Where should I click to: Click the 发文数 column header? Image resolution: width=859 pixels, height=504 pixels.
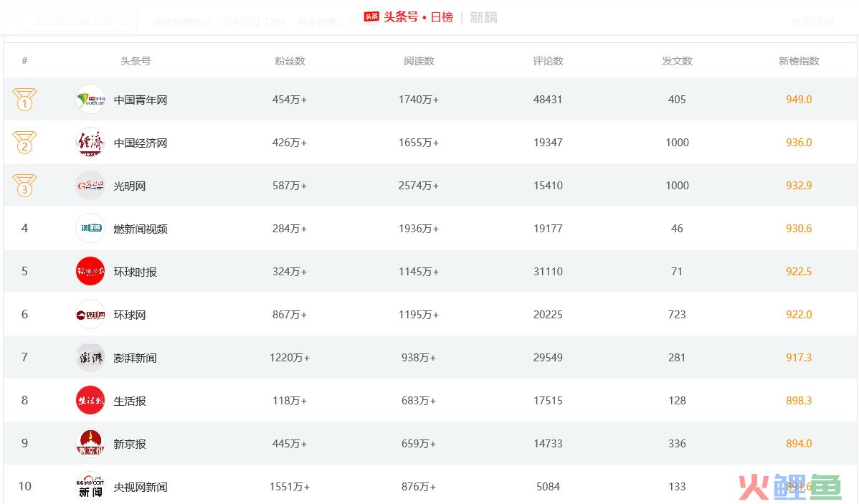(x=677, y=61)
